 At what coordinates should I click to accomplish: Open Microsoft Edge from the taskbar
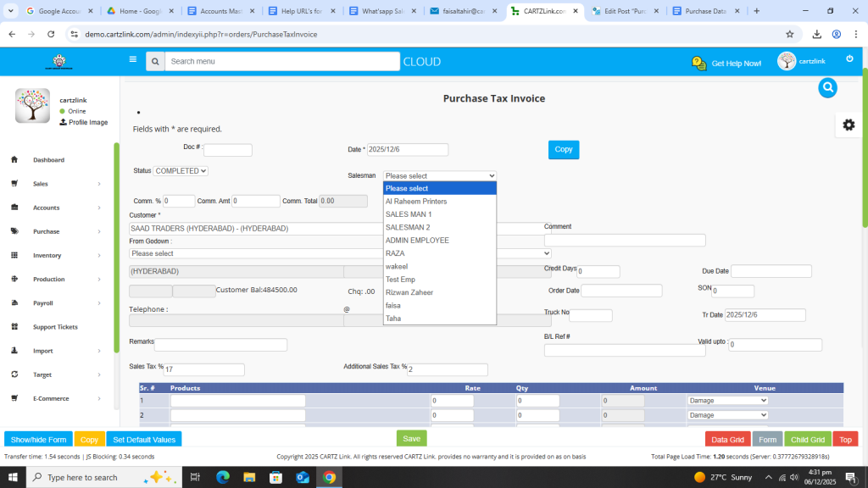point(223,477)
